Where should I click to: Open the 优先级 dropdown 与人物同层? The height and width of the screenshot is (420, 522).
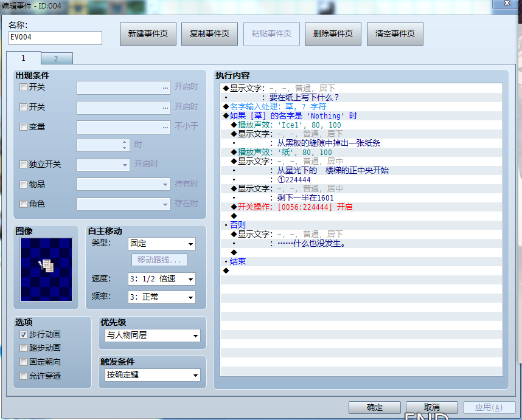point(153,336)
